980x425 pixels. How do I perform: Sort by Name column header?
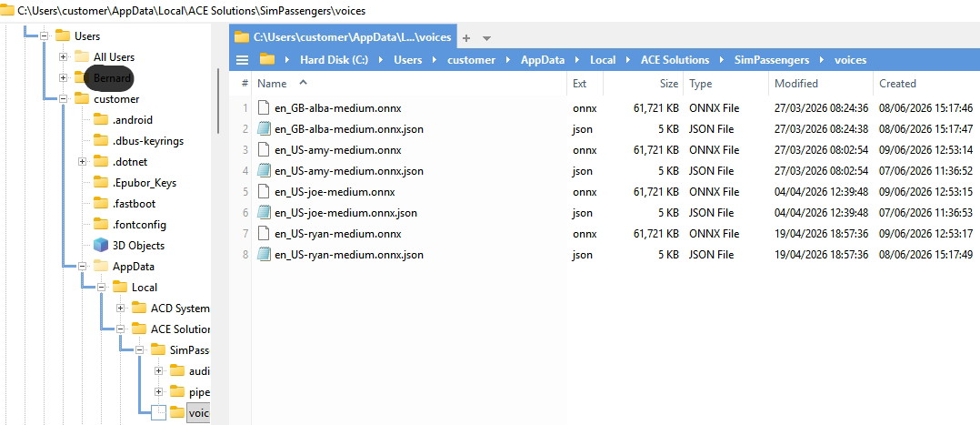[x=272, y=83]
